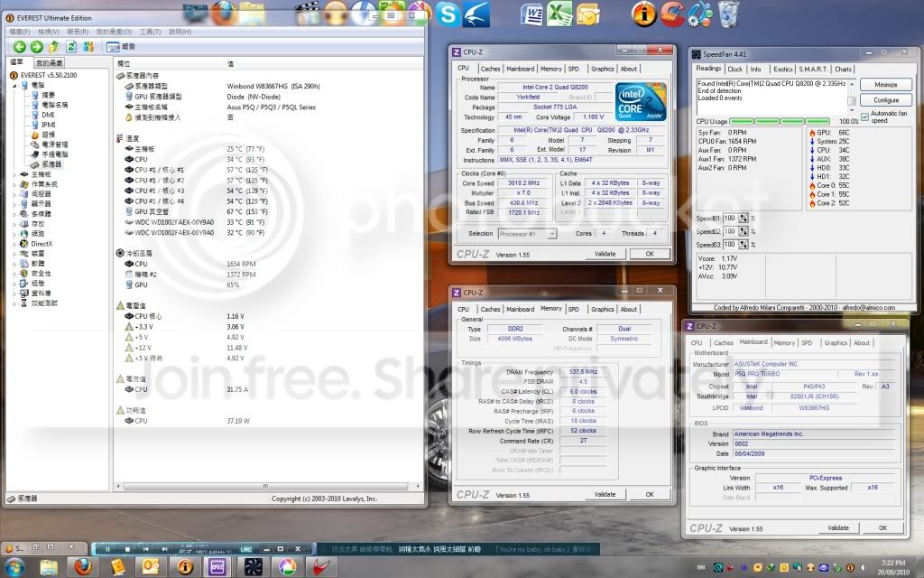Collapse the Computer (電腦) tree node
The image size is (924, 578).
14,86
